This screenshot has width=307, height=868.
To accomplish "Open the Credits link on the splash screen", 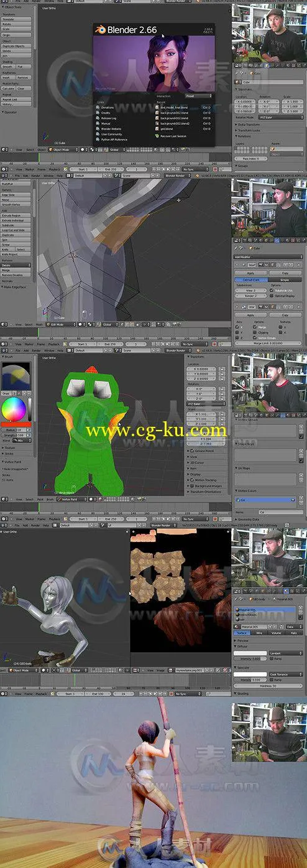I will (106, 113).
